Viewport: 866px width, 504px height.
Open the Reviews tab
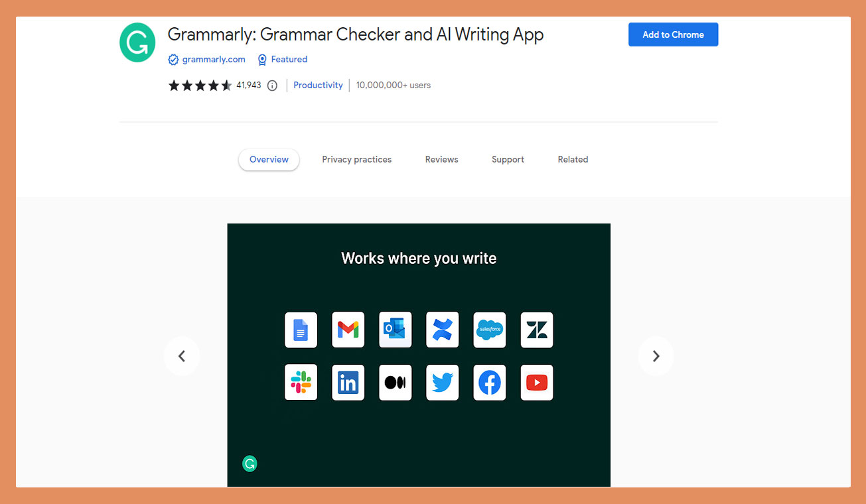click(441, 159)
